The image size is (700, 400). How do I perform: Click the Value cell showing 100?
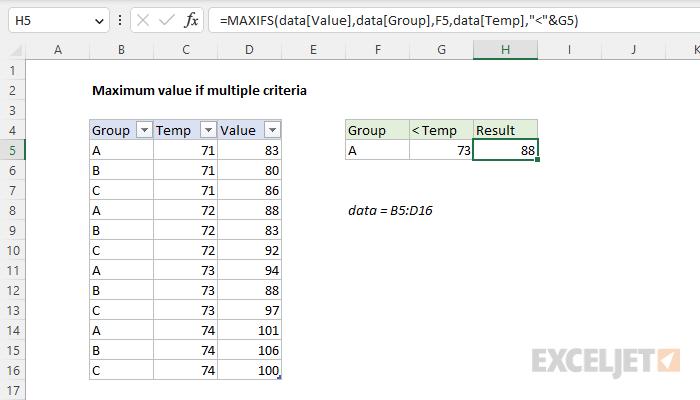coord(250,371)
